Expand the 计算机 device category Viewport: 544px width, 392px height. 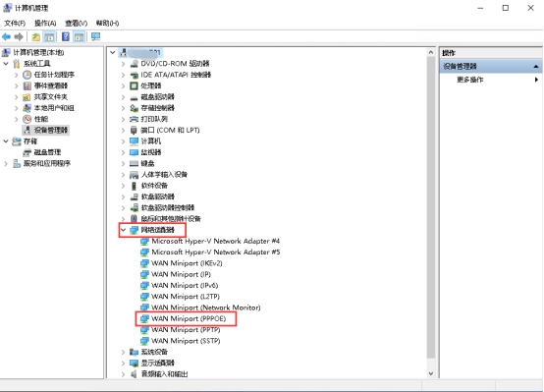(123, 141)
